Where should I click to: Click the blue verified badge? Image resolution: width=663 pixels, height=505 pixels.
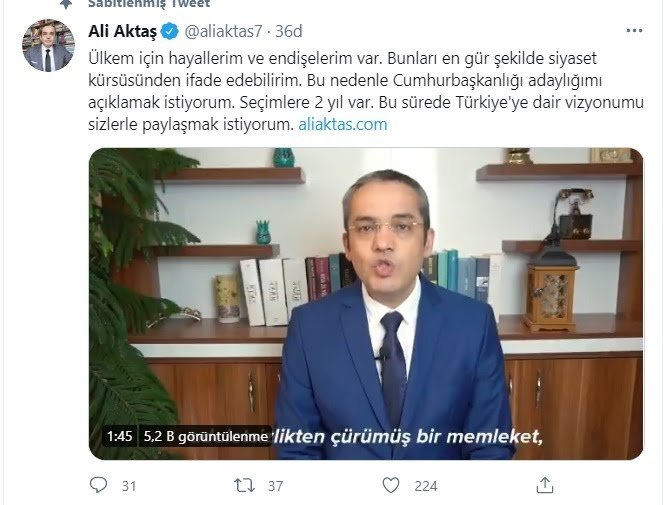(x=170, y=31)
